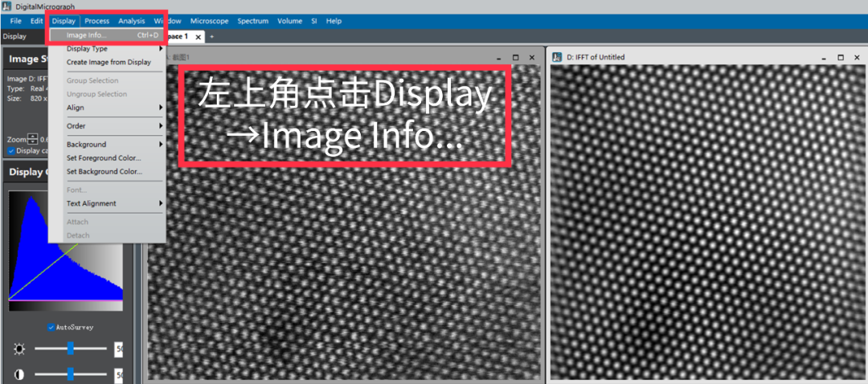Open the File menu
Screen dimensions: 868x384
[15, 21]
